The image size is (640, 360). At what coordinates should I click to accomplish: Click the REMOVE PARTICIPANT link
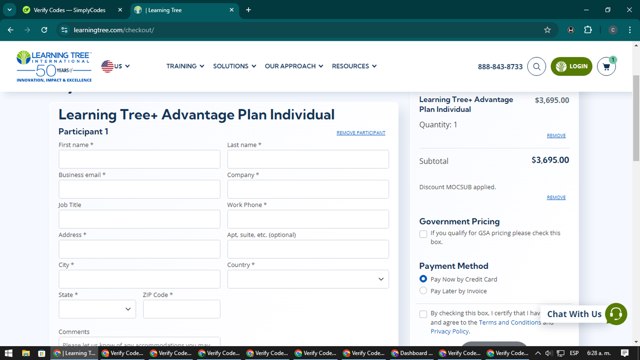tap(361, 133)
